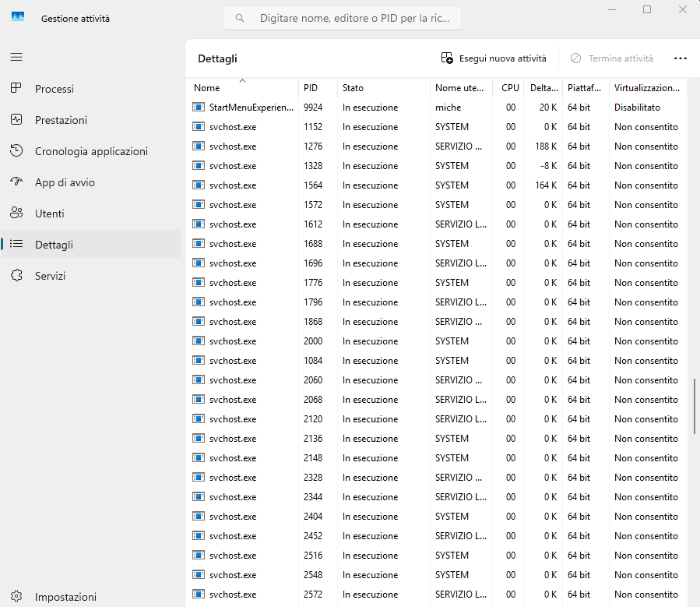Screen dimensions: 700x607
Task: Open the Utenti page
Action: [x=91, y=214]
